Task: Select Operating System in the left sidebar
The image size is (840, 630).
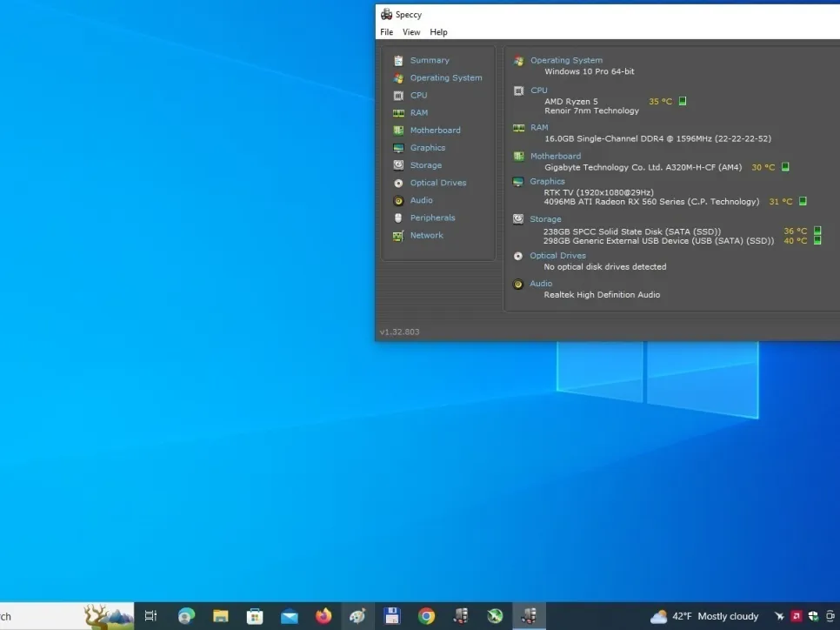Action: (446, 77)
